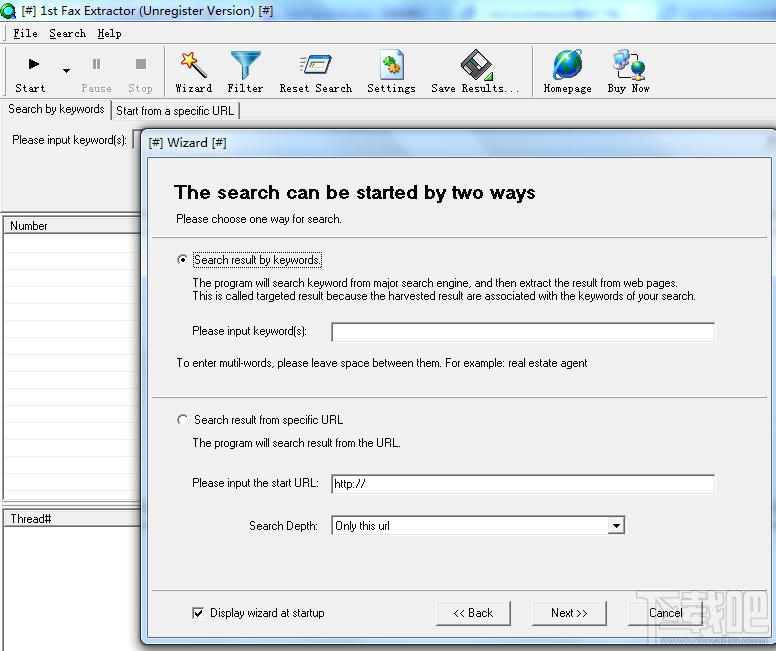Open the dropdown arrow beside Start
The height and width of the screenshot is (651, 776).
(66, 71)
